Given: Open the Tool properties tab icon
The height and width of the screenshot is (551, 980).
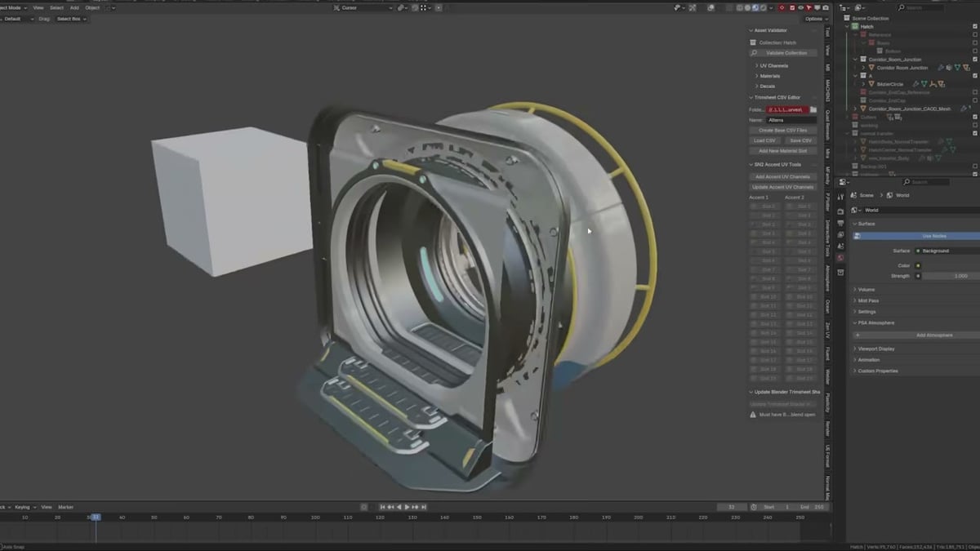Looking at the screenshot, I should [840, 197].
